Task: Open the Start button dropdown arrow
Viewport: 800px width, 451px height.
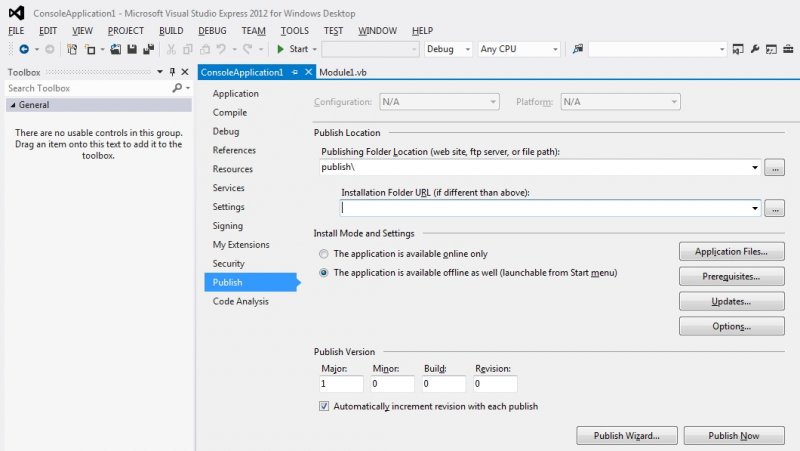Action: 314,49
